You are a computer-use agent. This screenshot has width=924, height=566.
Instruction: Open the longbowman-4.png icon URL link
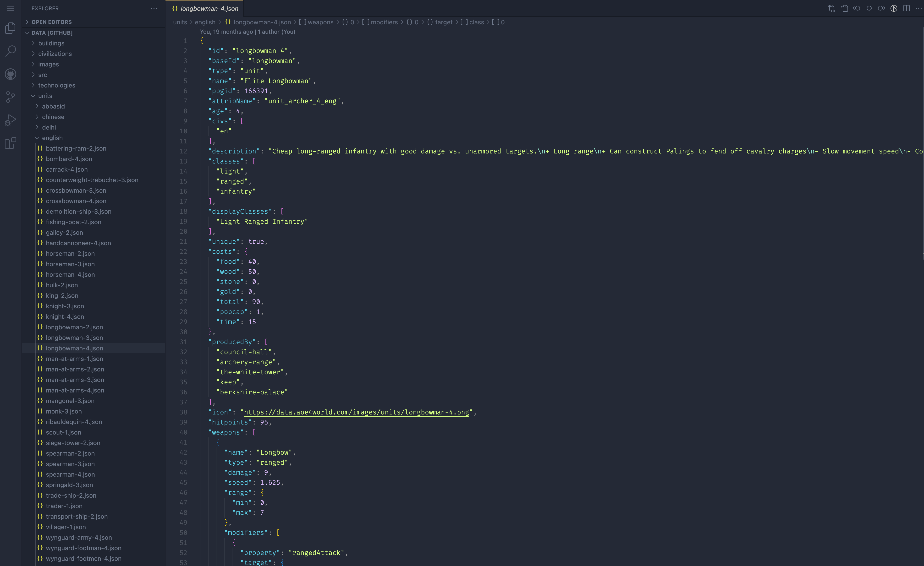356,412
